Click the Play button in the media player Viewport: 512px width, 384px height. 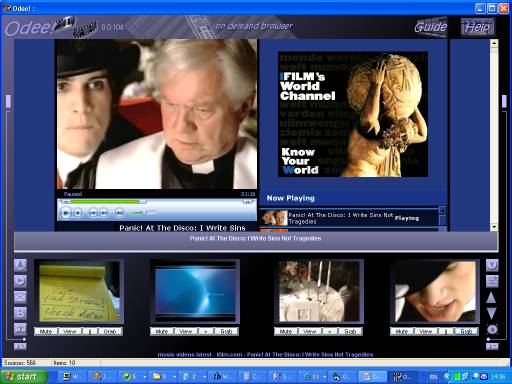(x=66, y=213)
